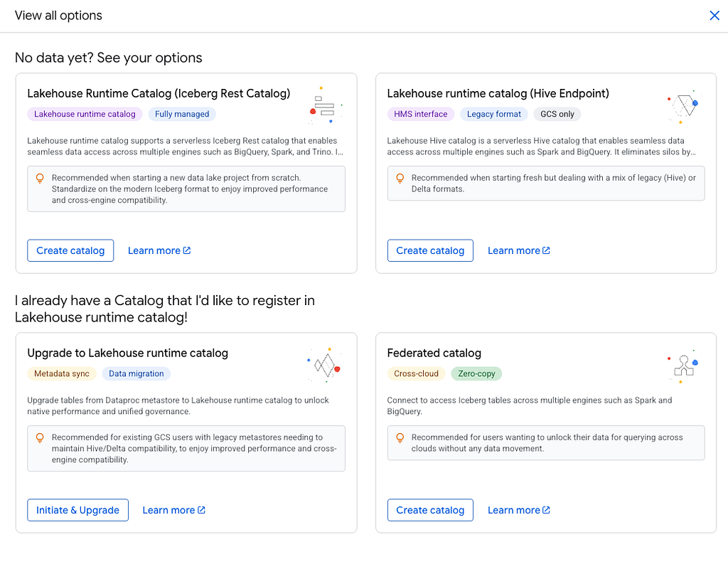This screenshot has height=564, width=728.
Task: Click lightbulb icon in Iceberg recommendation box
Action: 40,179
